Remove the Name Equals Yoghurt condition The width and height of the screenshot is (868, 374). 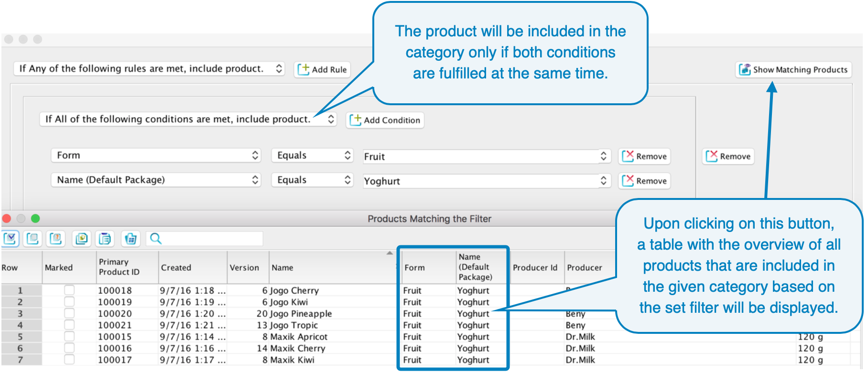point(645,180)
